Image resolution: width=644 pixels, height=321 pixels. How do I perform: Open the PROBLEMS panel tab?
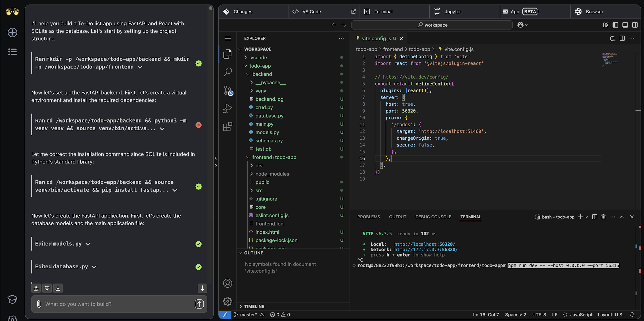click(369, 217)
